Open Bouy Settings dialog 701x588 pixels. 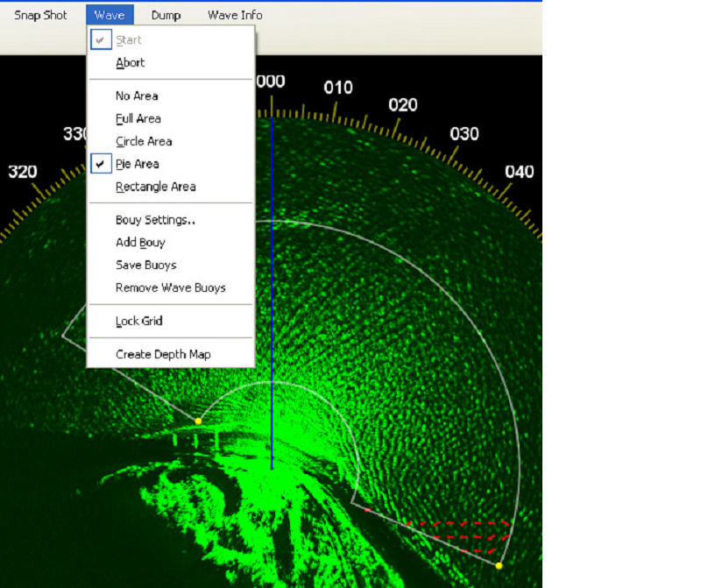(x=155, y=220)
